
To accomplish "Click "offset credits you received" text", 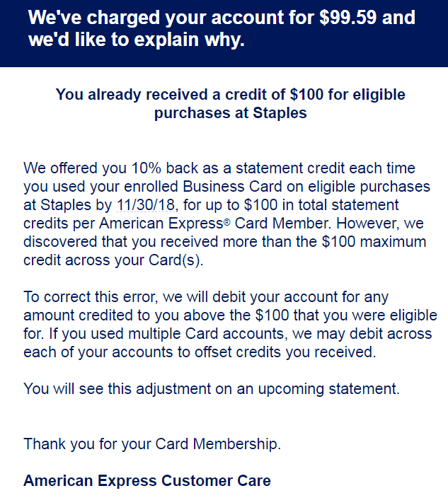I will 285,352.
